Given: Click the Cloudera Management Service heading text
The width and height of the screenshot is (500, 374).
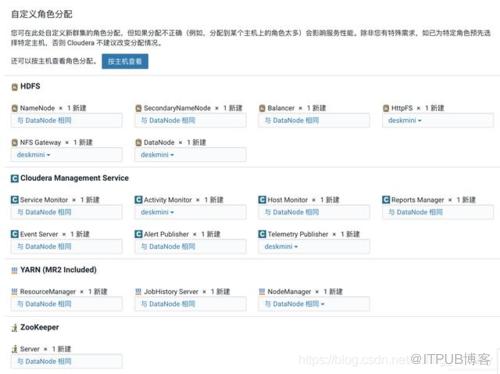Looking at the screenshot, I should point(74,178).
